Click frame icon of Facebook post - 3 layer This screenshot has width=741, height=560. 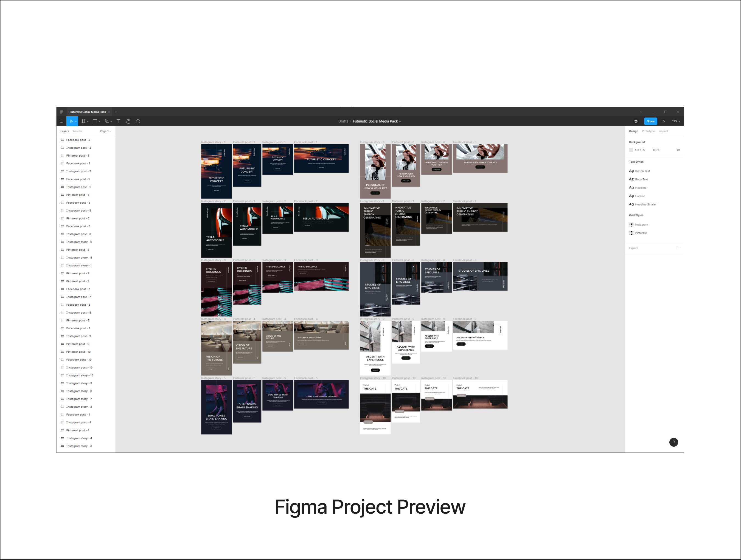62,140
